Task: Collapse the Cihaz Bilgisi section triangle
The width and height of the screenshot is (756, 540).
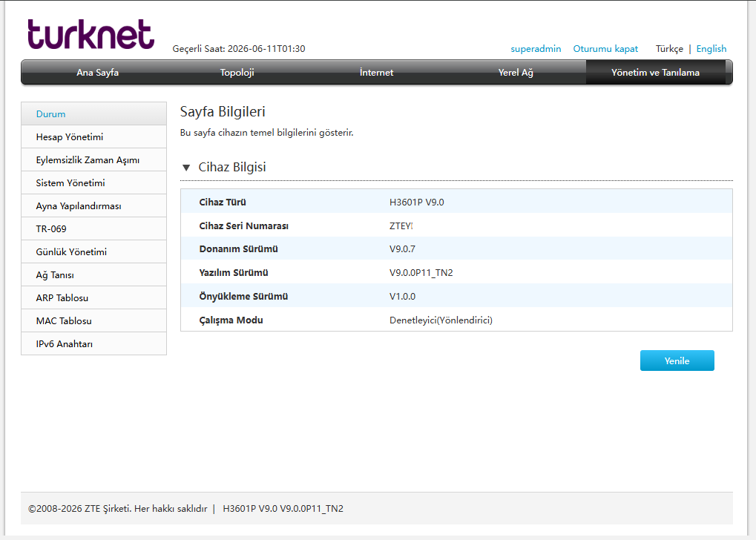Action: (186, 168)
